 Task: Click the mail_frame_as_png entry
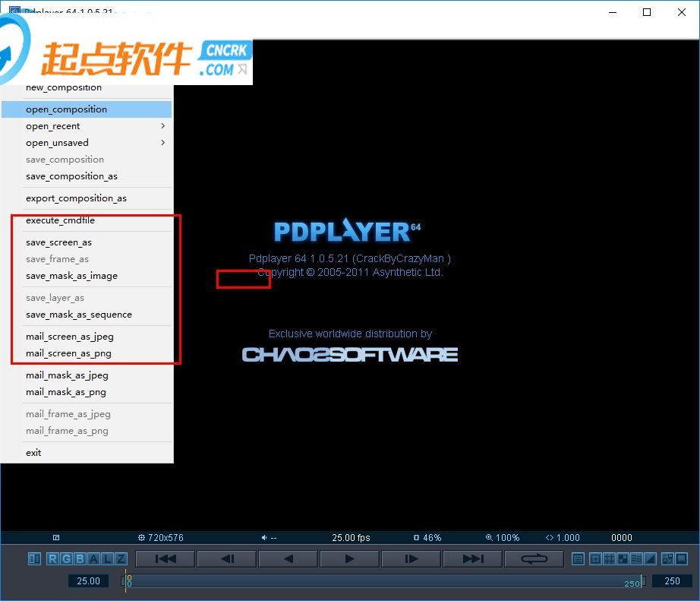point(87,432)
